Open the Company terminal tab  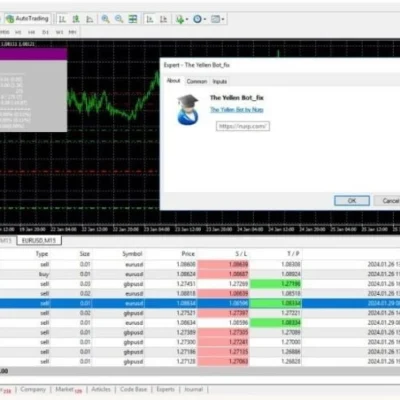pos(33,389)
